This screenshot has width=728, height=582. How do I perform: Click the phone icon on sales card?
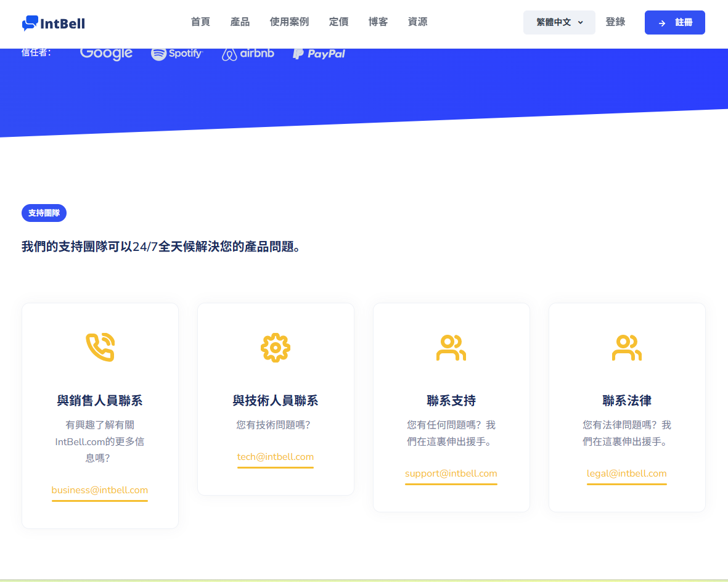100,348
